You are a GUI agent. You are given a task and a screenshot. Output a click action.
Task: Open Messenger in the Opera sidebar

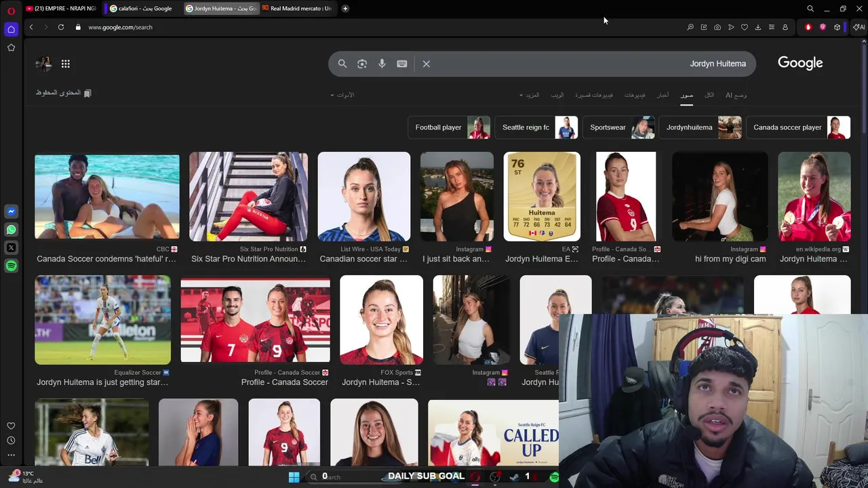(x=11, y=211)
